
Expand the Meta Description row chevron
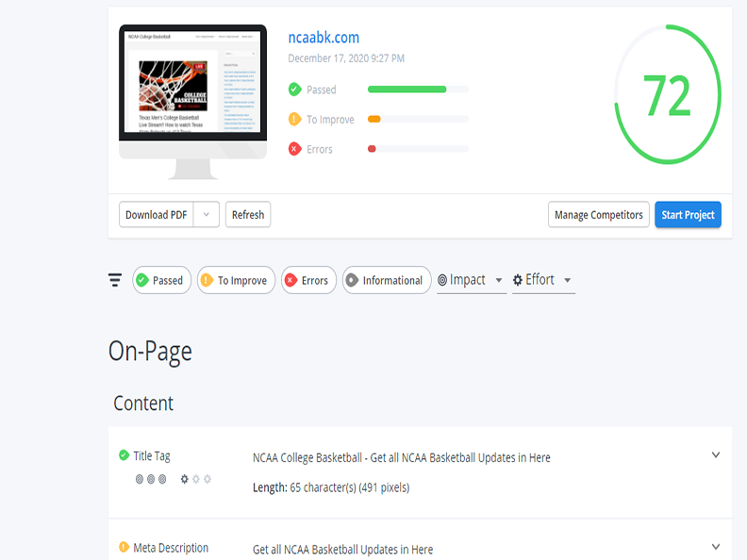pyautogui.click(x=716, y=547)
